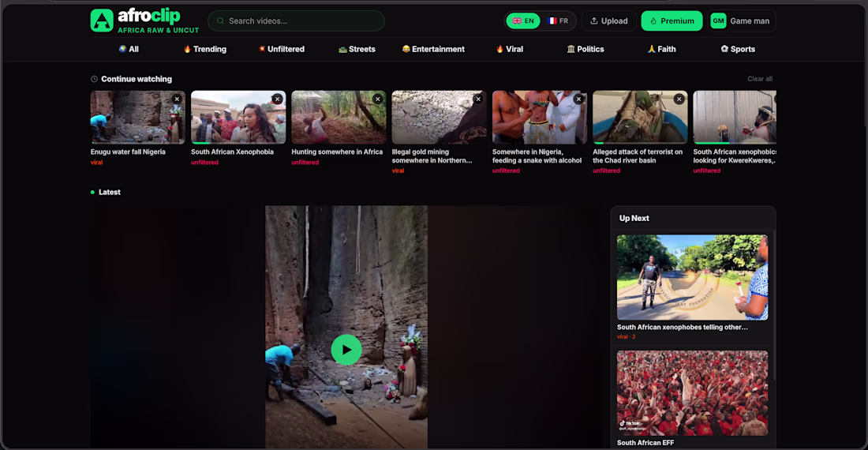Image resolution: width=868 pixels, height=450 pixels.
Task: Click Somewhere in Nigeria, feeding a snake title
Action: coord(537,156)
